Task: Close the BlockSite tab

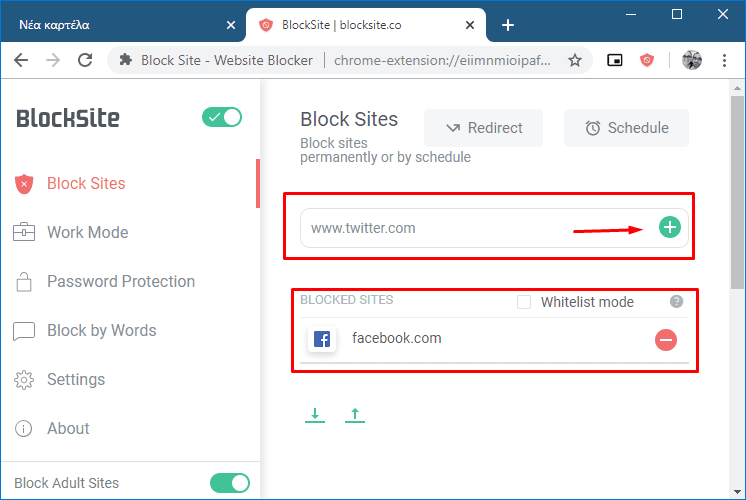Action: [x=470, y=25]
